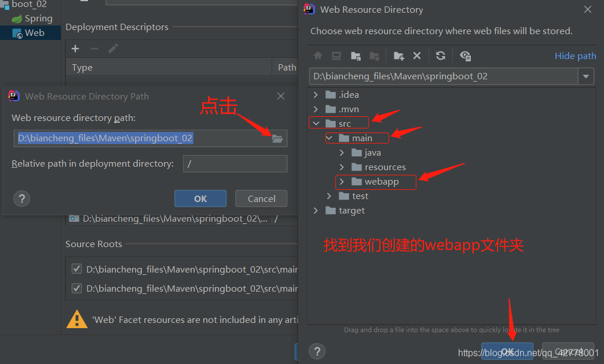The image size is (604, 364).
Task: Show desktop directory icon in chooser toolbar
Action: tap(336, 56)
